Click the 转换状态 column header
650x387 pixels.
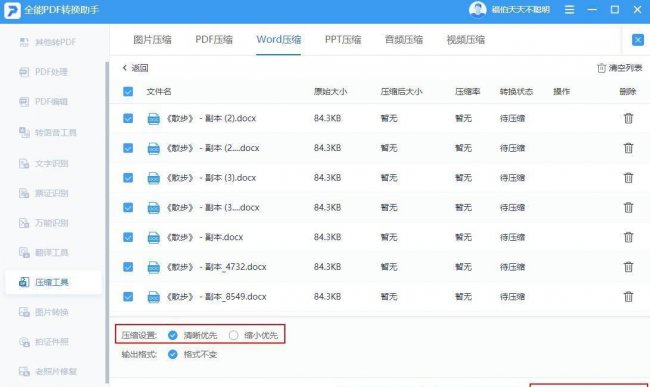517,92
